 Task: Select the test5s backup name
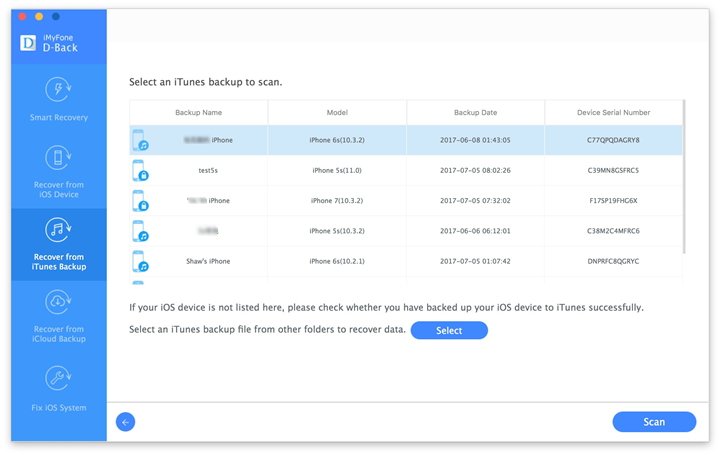pyautogui.click(x=208, y=170)
